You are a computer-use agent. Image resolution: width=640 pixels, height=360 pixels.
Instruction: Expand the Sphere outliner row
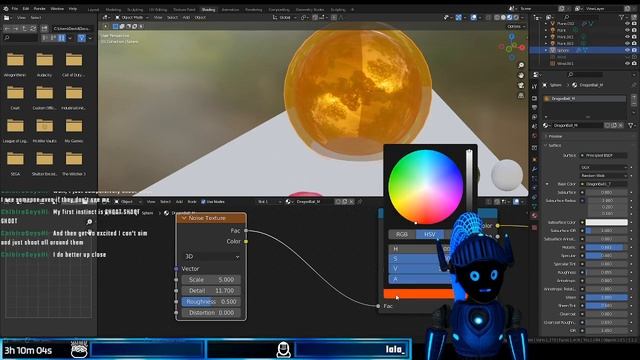point(546,50)
